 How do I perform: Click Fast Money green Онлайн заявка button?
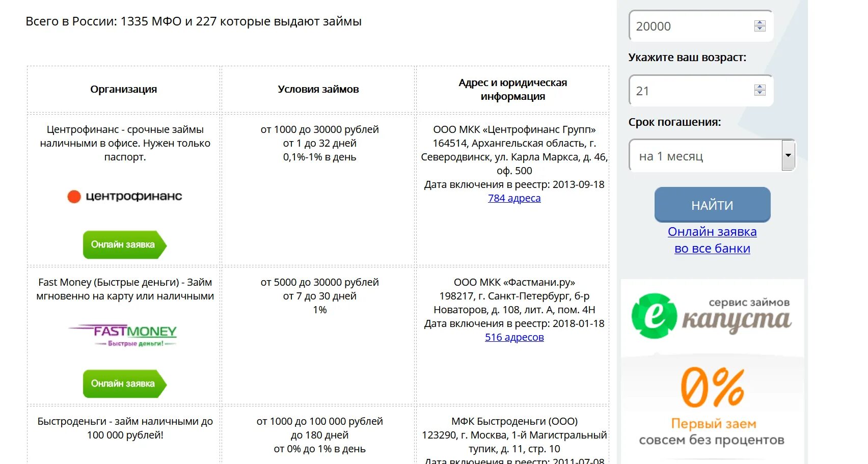click(124, 384)
